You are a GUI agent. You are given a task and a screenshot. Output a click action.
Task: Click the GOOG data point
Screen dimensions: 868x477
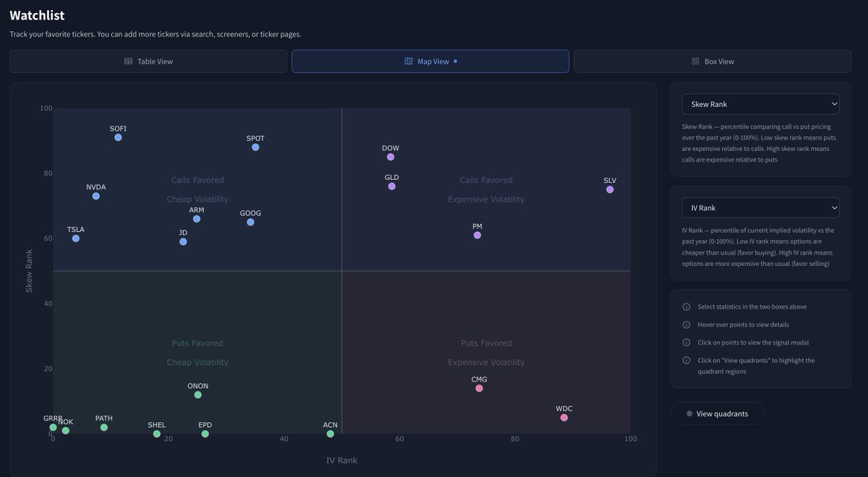pyautogui.click(x=250, y=222)
